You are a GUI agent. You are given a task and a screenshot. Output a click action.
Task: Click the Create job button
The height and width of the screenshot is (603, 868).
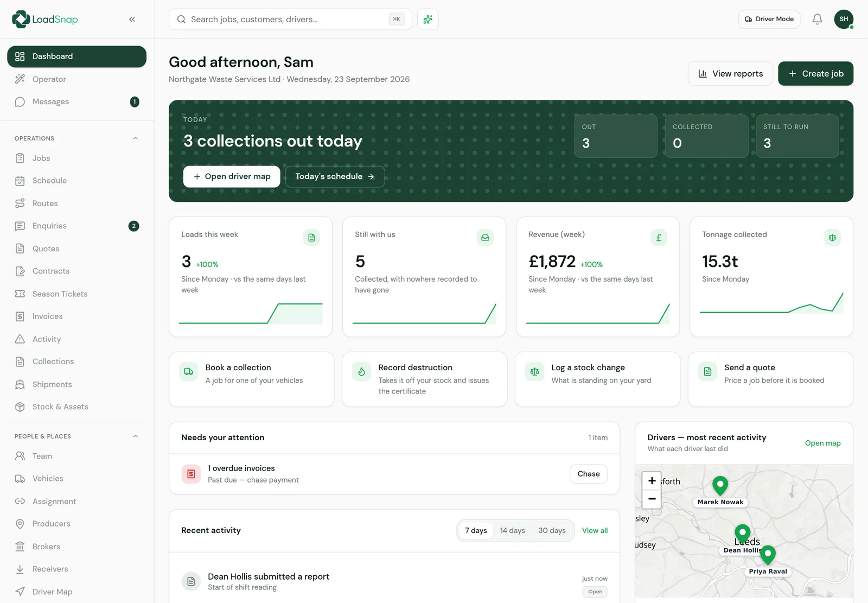click(815, 74)
